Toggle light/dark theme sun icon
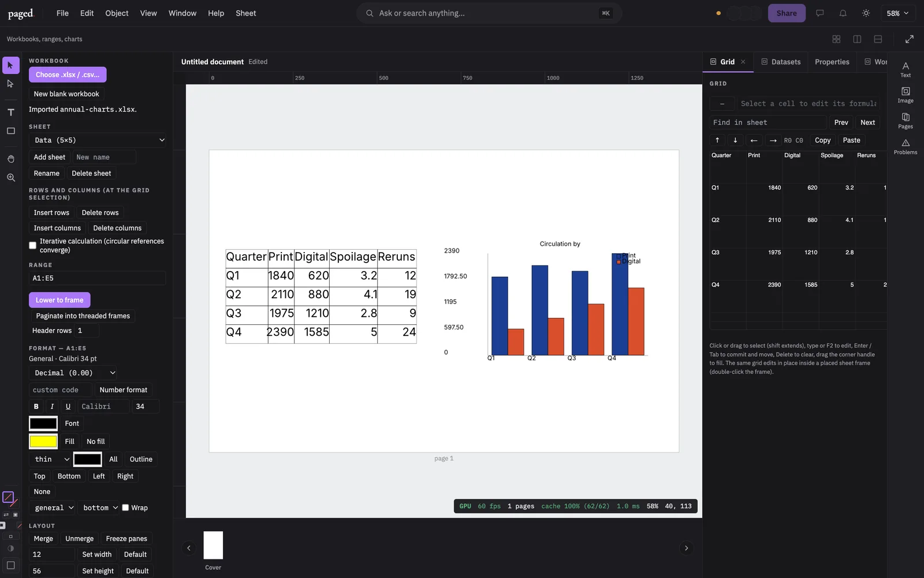Image resolution: width=924 pixels, height=578 pixels. (866, 13)
